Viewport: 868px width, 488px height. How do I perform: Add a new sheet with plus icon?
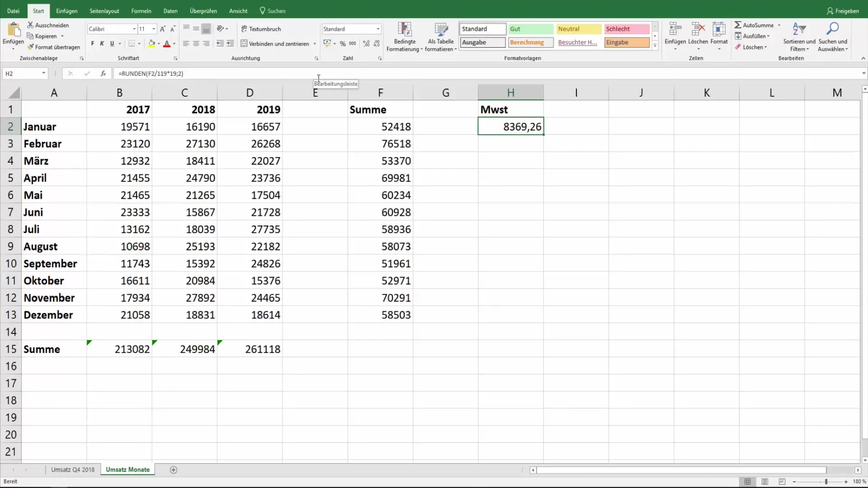[x=174, y=470]
